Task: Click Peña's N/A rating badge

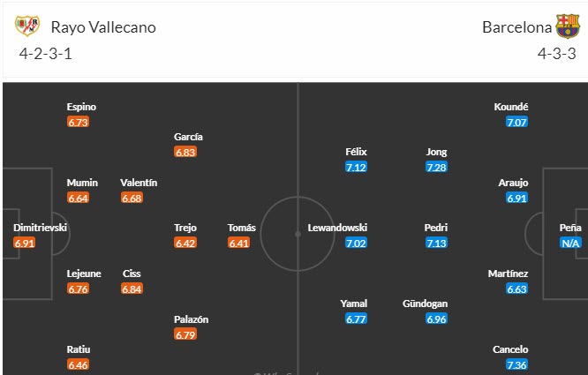Action: coord(570,243)
